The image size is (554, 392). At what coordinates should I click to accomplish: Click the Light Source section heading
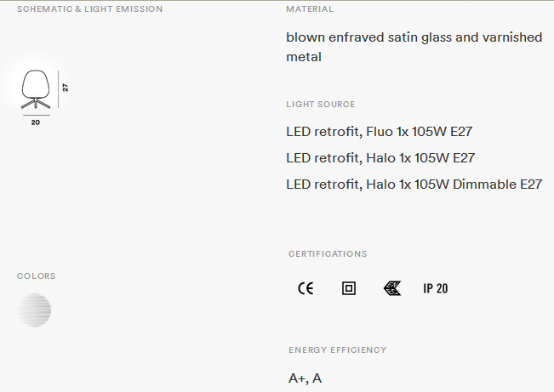321,105
